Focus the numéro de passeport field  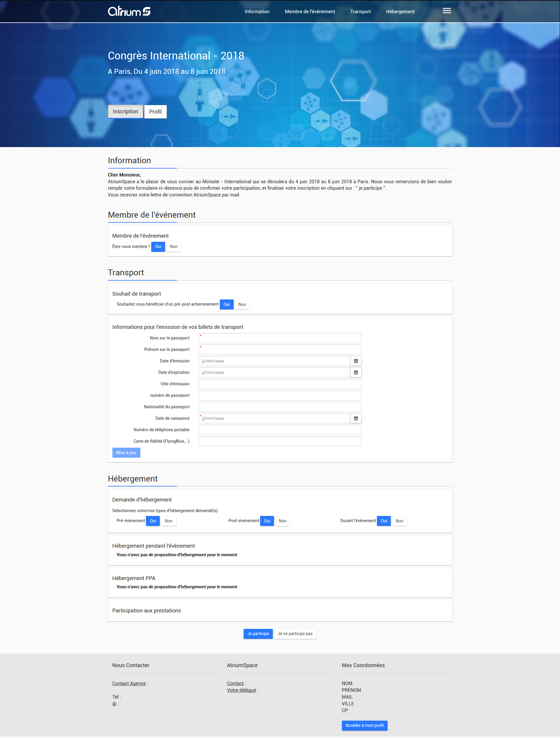pos(280,395)
